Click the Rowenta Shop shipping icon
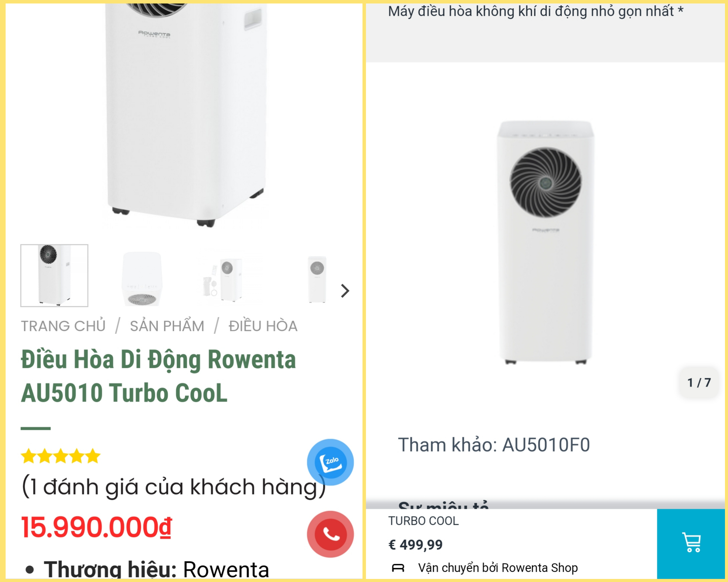The height and width of the screenshot is (582, 728). [x=398, y=568]
